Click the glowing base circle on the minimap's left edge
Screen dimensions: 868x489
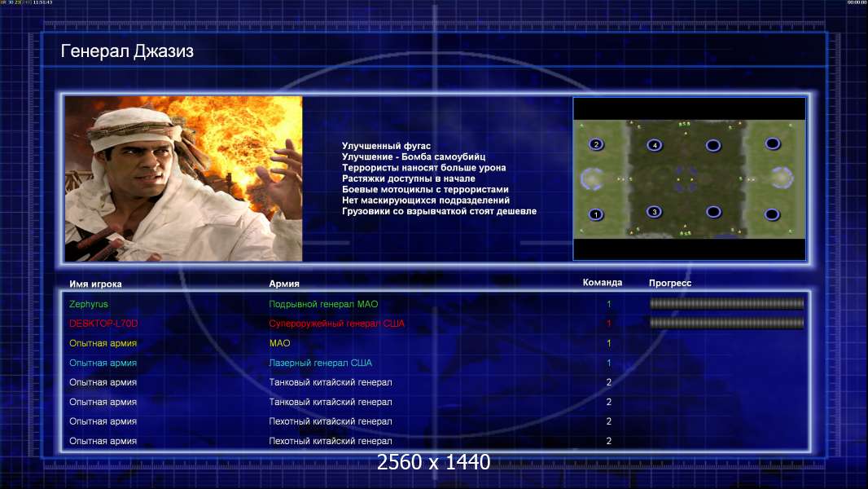click(591, 178)
